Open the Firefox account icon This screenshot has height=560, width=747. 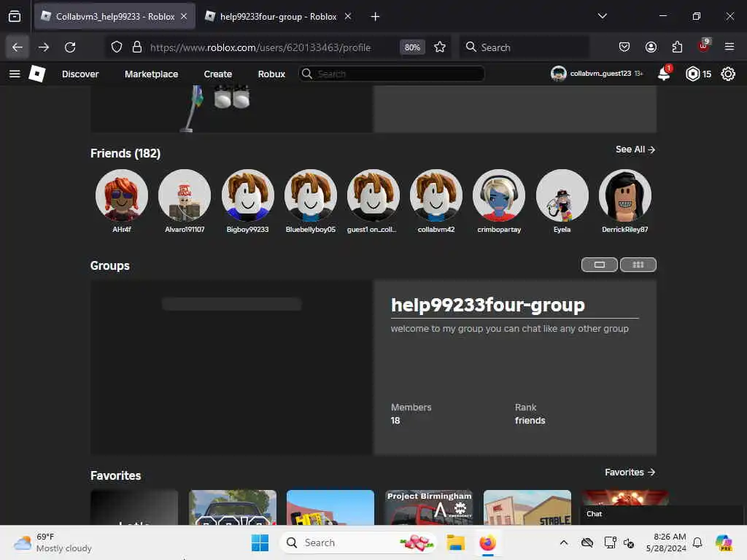click(x=651, y=47)
